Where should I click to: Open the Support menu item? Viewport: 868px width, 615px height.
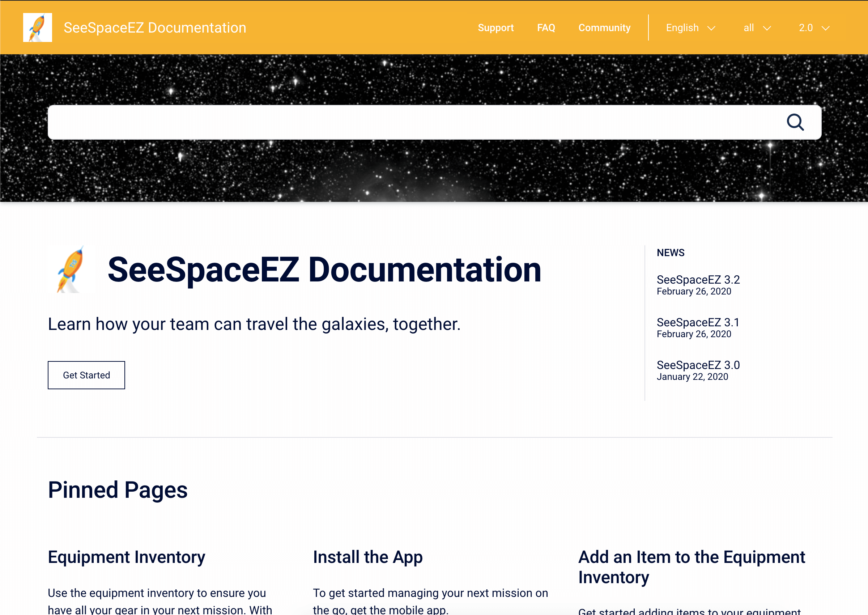495,27
